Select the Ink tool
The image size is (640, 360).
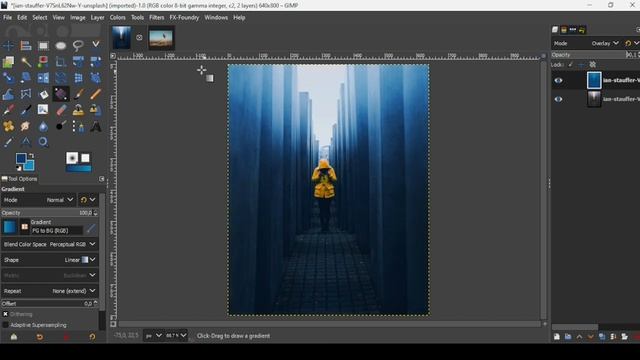point(26,110)
